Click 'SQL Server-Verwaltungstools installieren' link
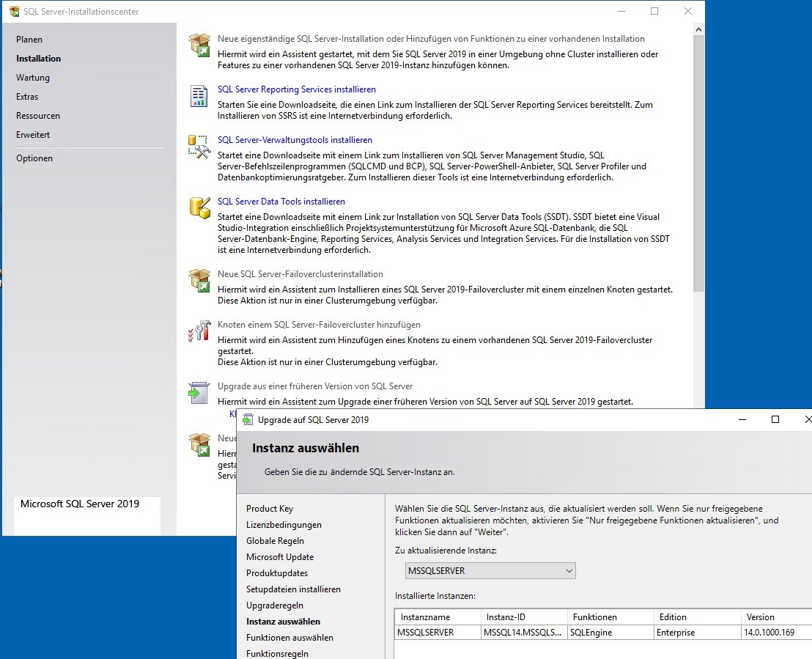Screen dimensions: 812x659 295,140
